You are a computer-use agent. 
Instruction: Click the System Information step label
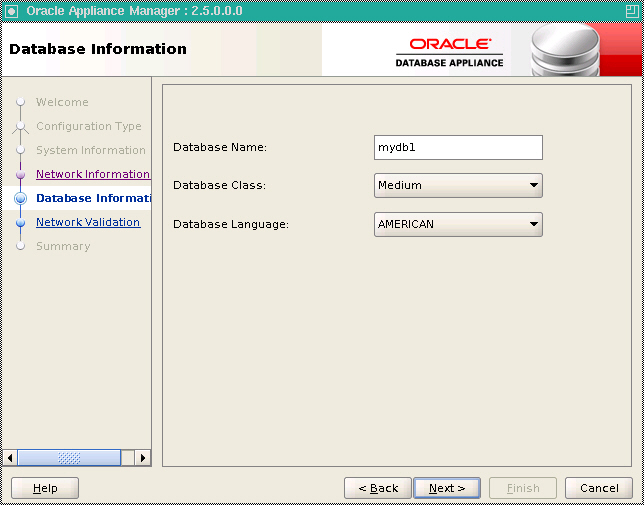tap(91, 150)
